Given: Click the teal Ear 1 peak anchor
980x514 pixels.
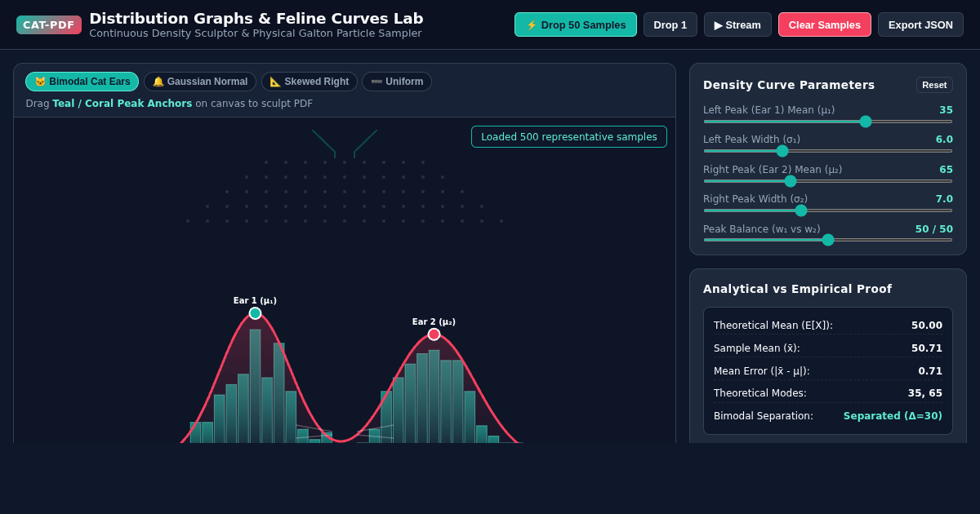Looking at the screenshot, I should tap(255, 313).
